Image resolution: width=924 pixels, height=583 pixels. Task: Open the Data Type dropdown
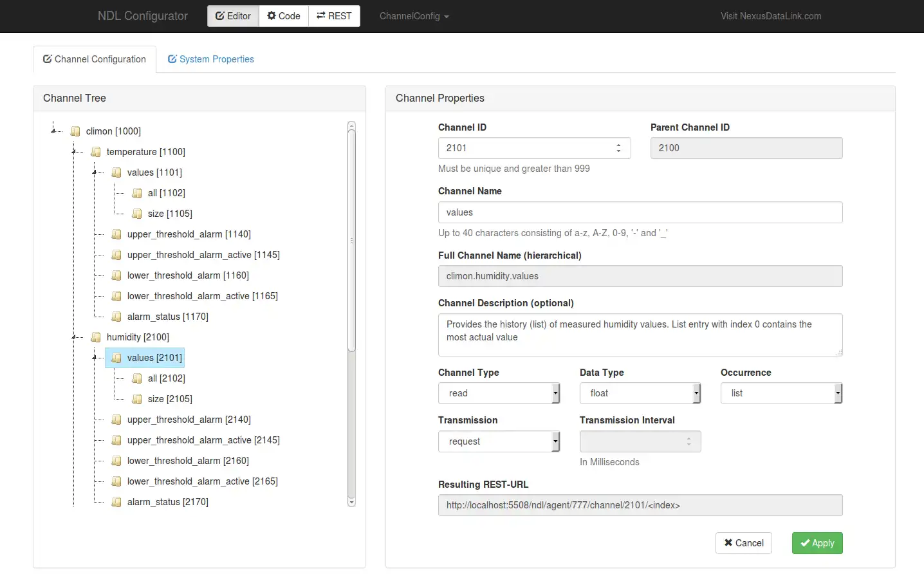coord(640,393)
